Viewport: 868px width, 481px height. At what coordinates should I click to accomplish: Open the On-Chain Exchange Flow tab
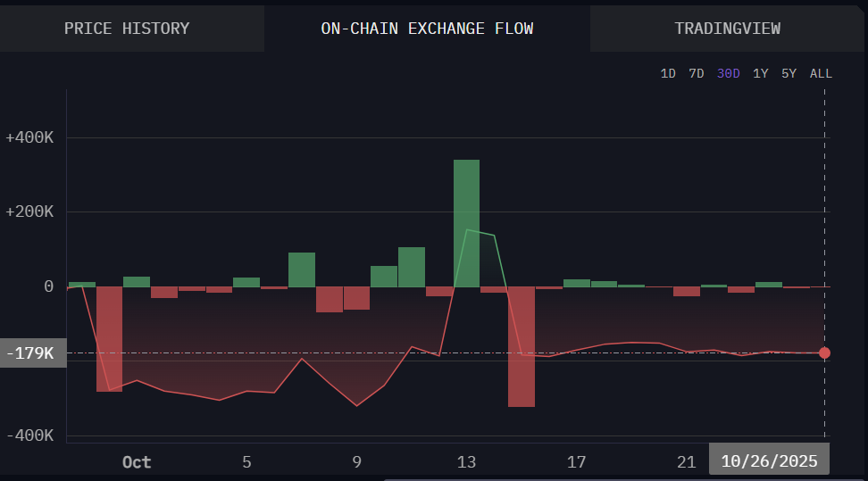427,29
